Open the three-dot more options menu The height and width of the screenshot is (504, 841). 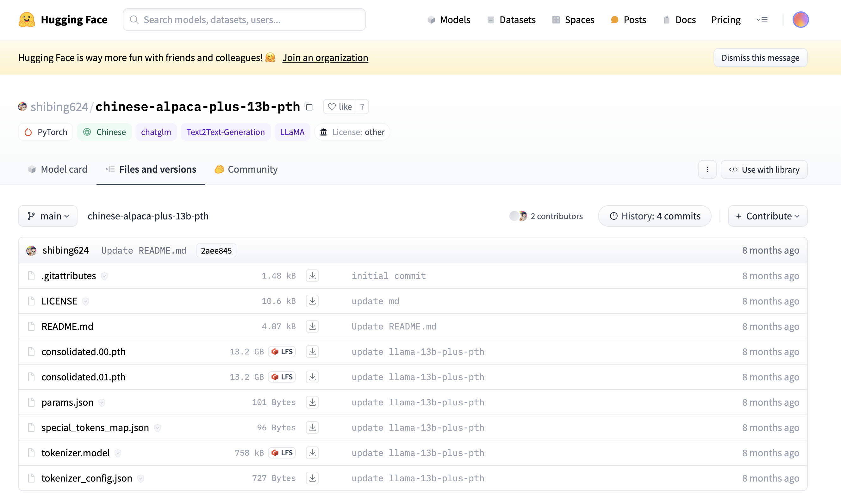707,169
